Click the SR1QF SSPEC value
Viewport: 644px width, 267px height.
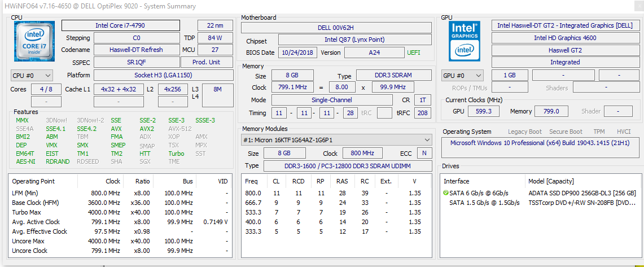pos(136,62)
